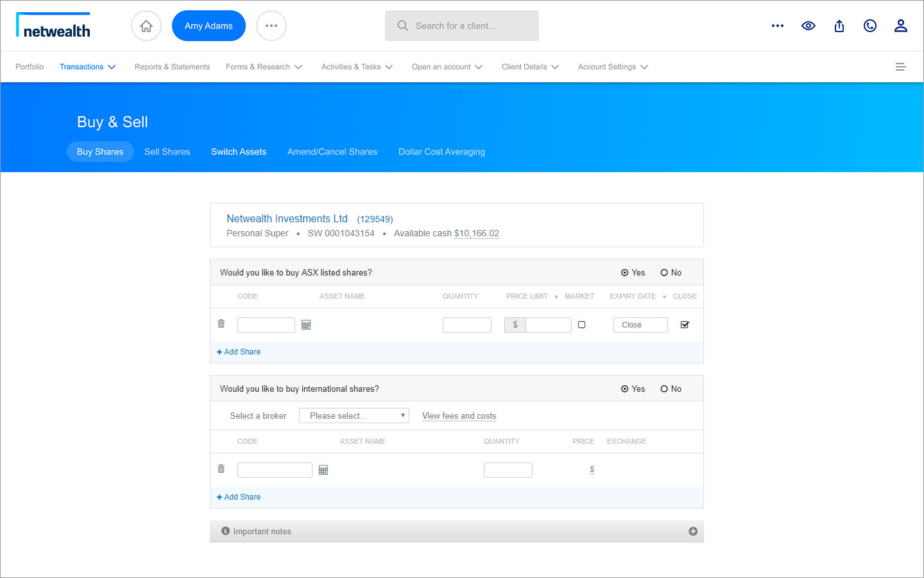Viewport: 924px width, 578px height.
Task: Click the available cash $10,166.02 link
Action: point(477,233)
